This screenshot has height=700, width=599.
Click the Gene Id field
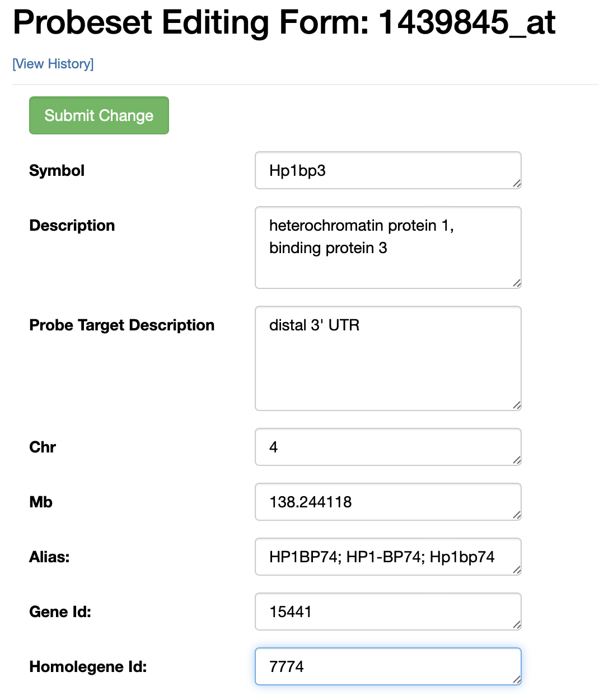tap(387, 612)
